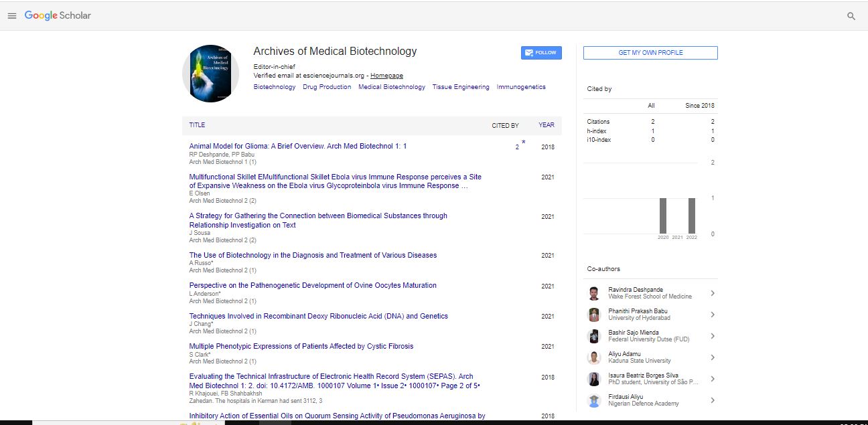This screenshot has height=425, width=868.
Task: Open Bashir Sajo Mienda co-author profile name
Action: [x=634, y=333]
